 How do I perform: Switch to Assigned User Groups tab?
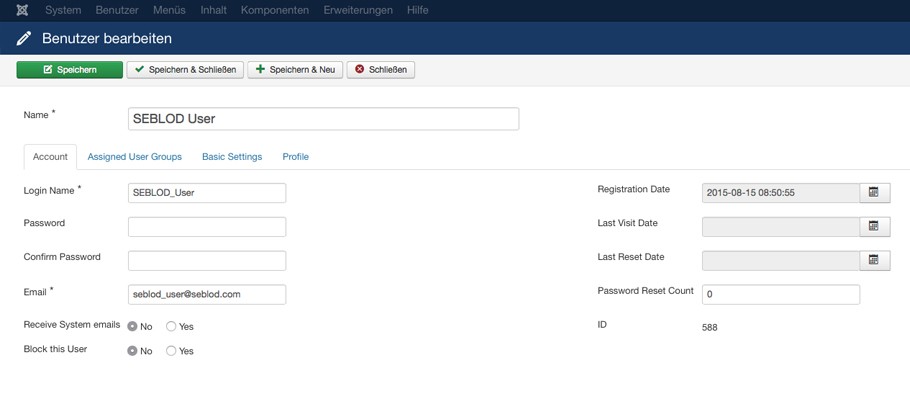[135, 157]
